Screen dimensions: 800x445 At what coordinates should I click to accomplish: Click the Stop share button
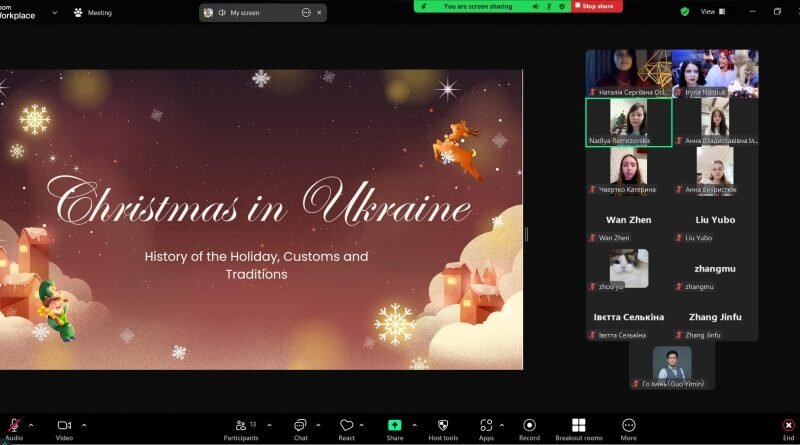596,6
